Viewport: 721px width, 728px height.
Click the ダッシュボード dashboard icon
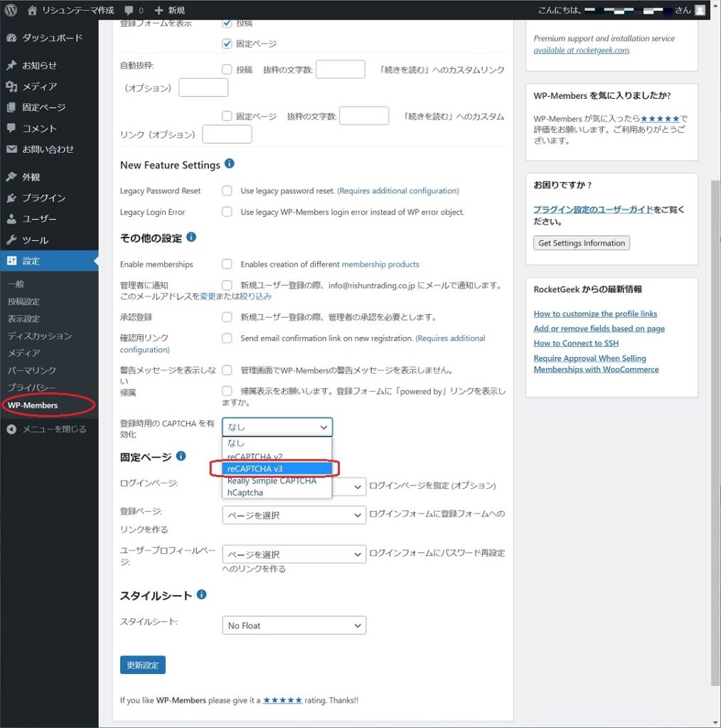[11, 38]
